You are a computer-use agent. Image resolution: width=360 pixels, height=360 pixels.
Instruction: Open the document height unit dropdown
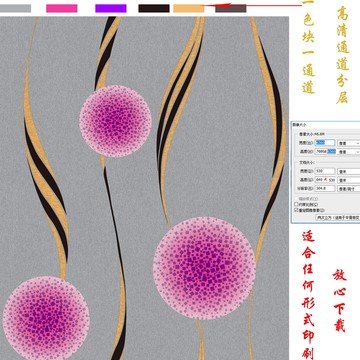click(349, 180)
